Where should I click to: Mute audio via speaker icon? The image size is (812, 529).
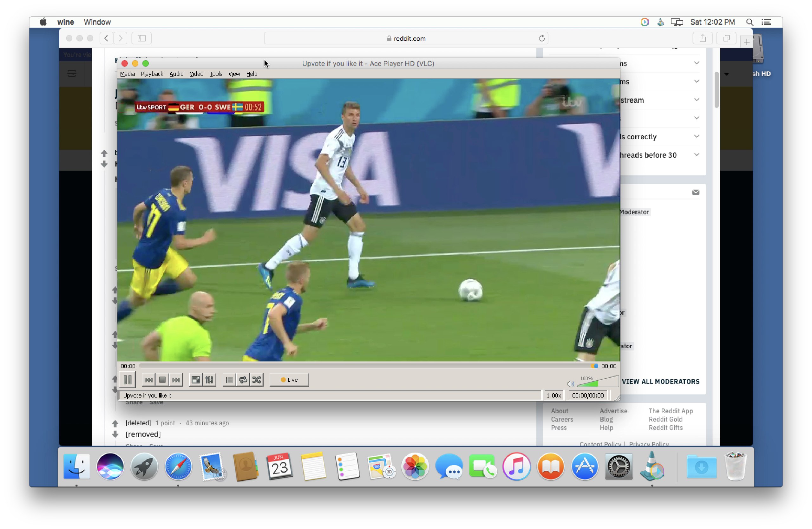(570, 384)
